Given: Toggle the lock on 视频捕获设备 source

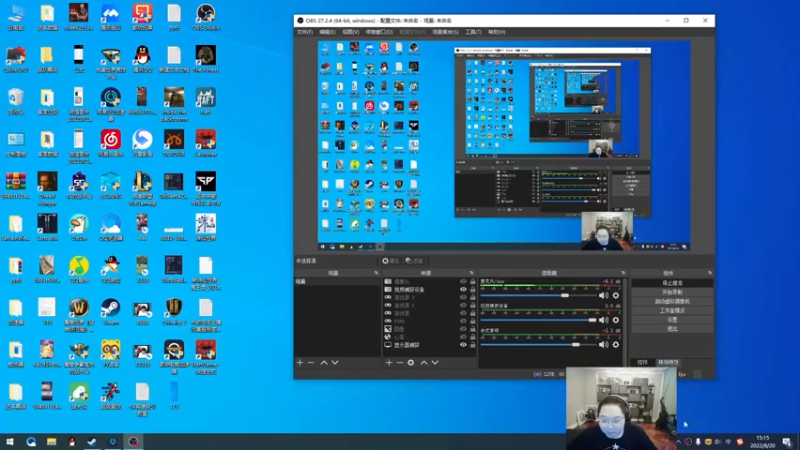Looking at the screenshot, I should pos(472,289).
